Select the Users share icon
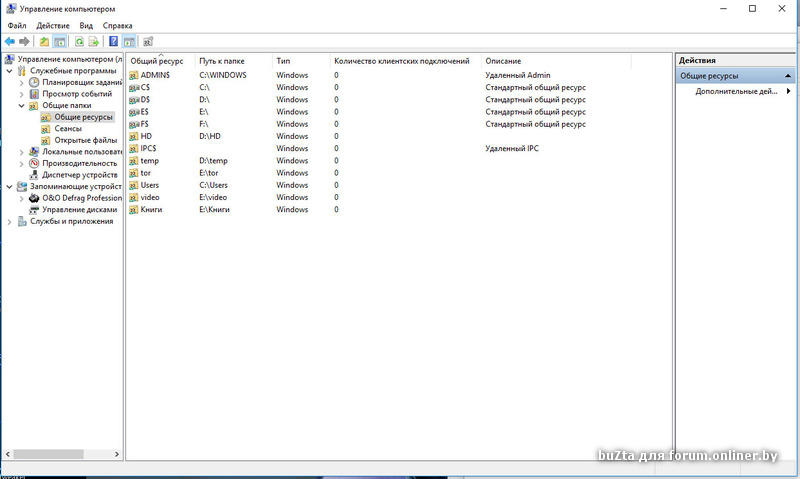 pos(134,185)
